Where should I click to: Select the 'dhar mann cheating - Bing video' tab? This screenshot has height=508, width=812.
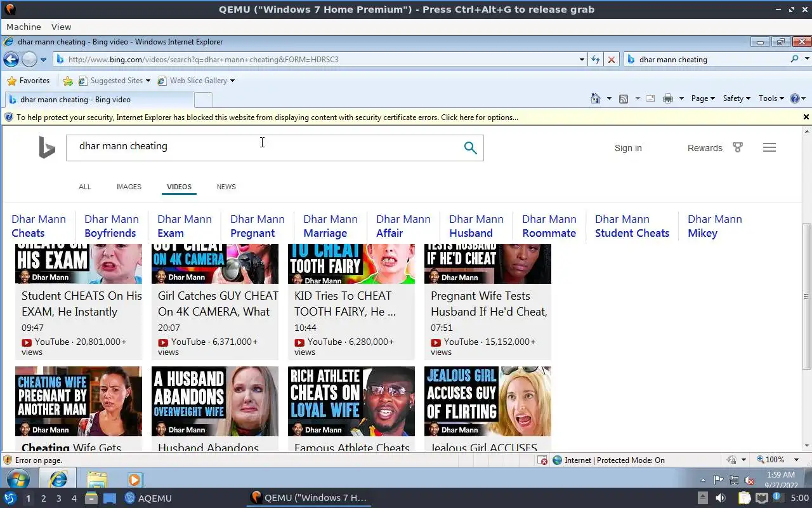click(98, 100)
